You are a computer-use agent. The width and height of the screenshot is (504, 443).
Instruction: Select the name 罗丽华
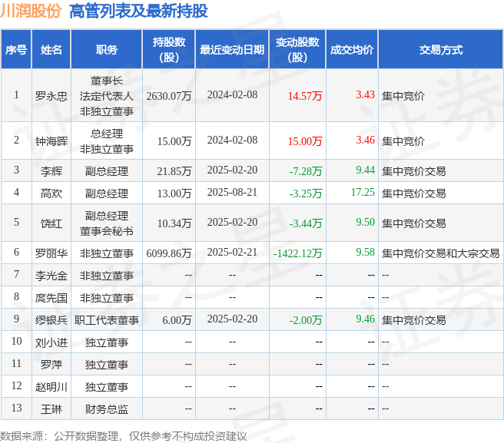pyautogui.click(x=51, y=253)
